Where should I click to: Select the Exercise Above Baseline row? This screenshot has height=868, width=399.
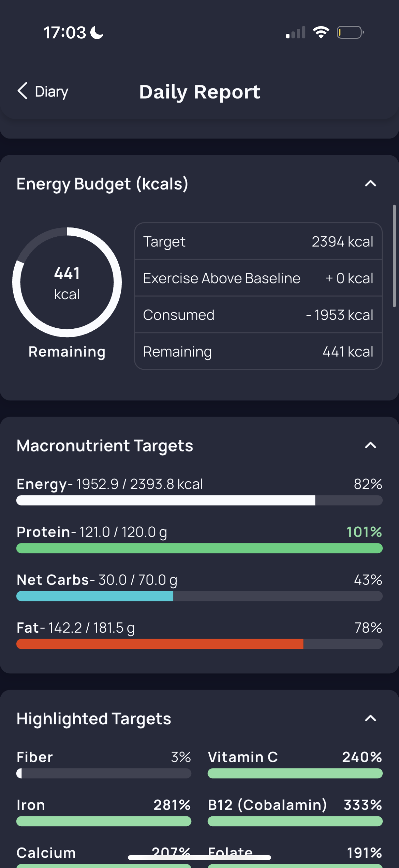[258, 278]
